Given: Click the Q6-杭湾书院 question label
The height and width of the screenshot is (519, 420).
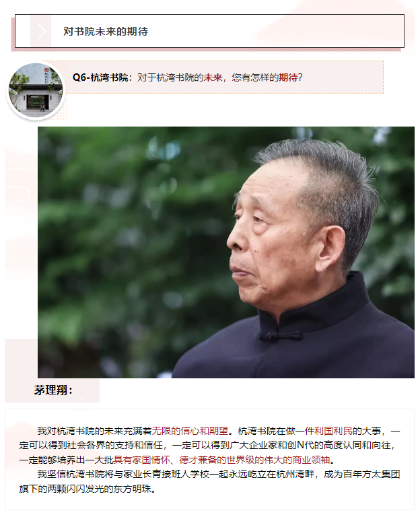Looking at the screenshot, I should pyautogui.click(x=100, y=77).
